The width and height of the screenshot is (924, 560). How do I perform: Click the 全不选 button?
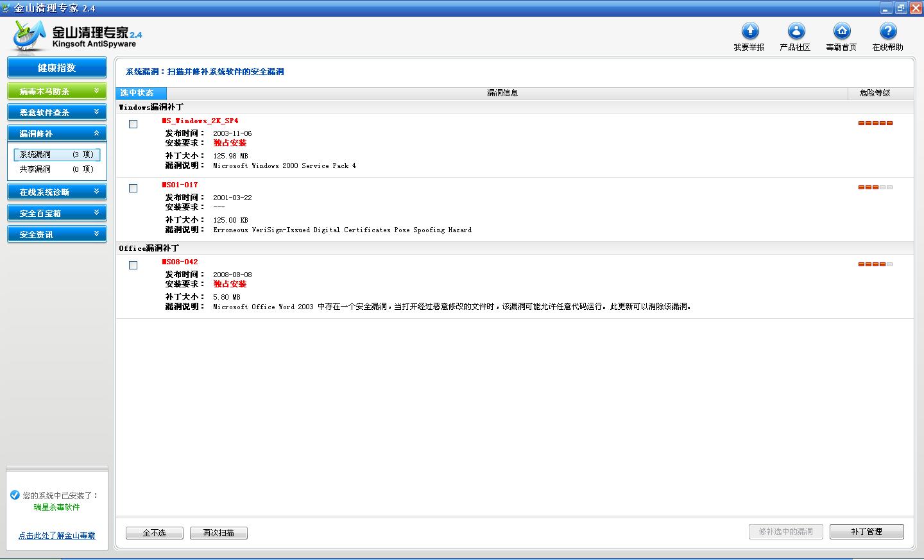pos(155,533)
